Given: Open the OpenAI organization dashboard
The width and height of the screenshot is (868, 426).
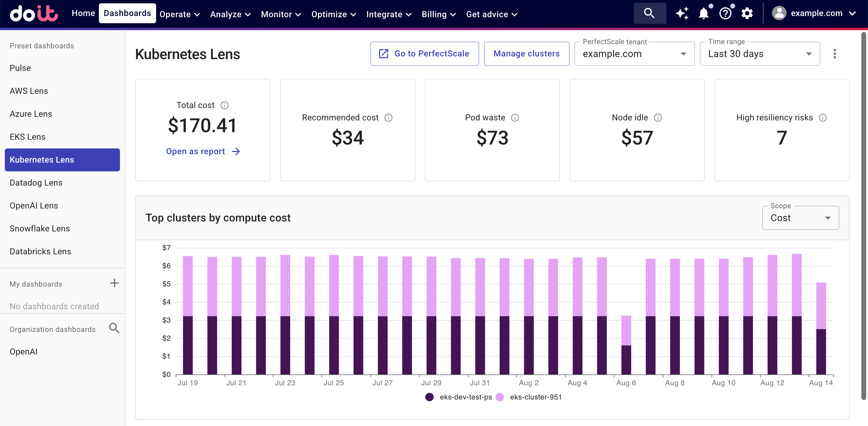Looking at the screenshot, I should tap(62, 352).
